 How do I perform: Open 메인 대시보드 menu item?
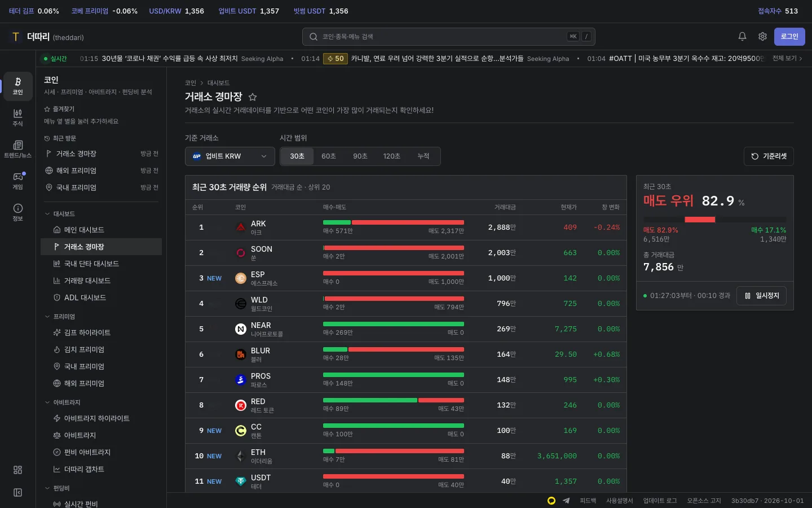(101, 230)
